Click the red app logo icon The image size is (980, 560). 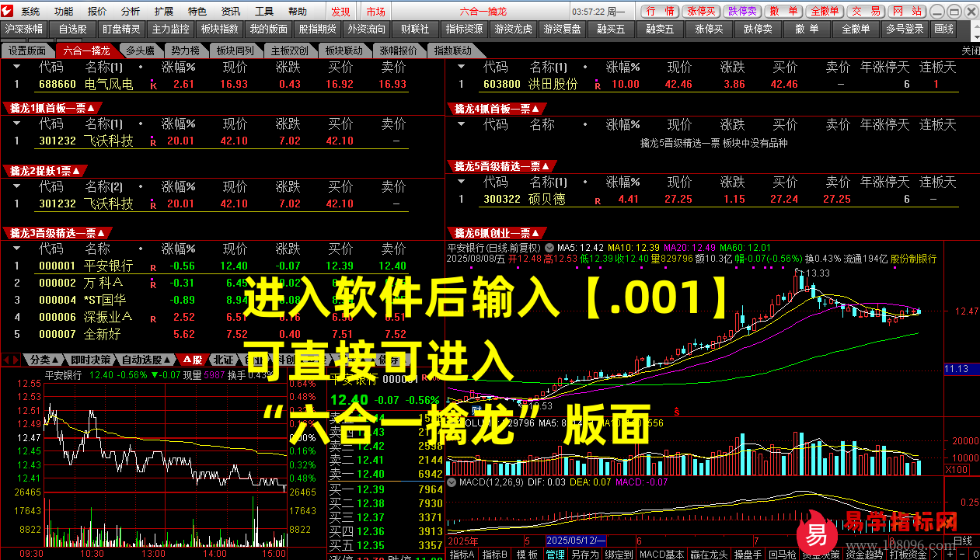coord(8,11)
